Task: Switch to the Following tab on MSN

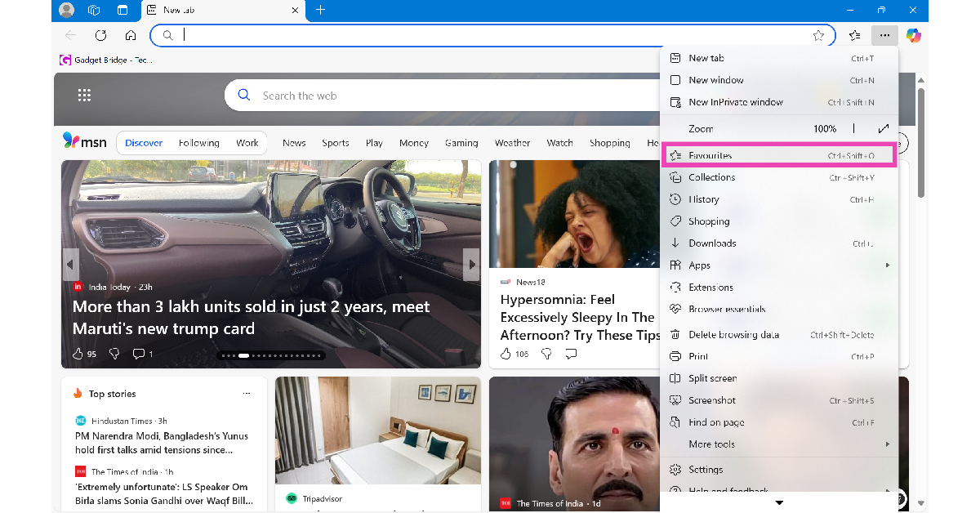Action: point(198,143)
